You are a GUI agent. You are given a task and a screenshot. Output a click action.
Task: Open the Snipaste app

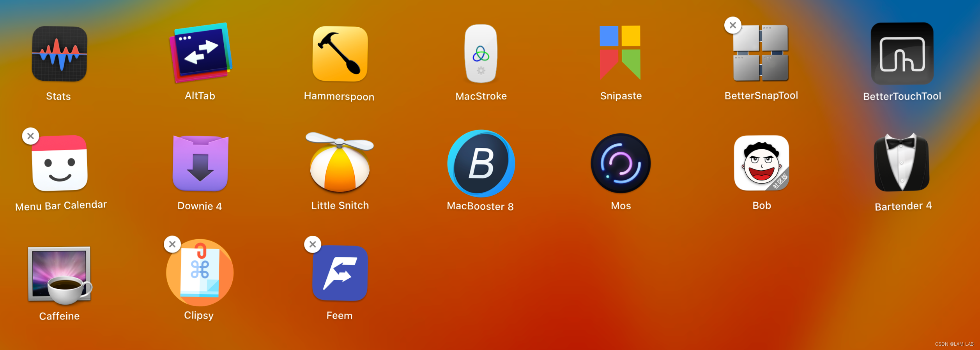pos(620,53)
